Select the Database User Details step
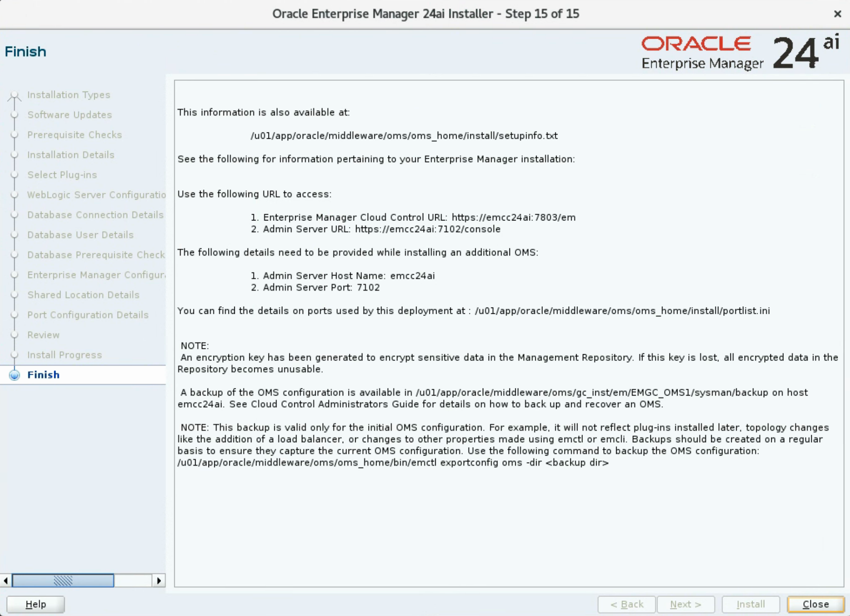This screenshot has height=616, width=850. click(x=80, y=235)
